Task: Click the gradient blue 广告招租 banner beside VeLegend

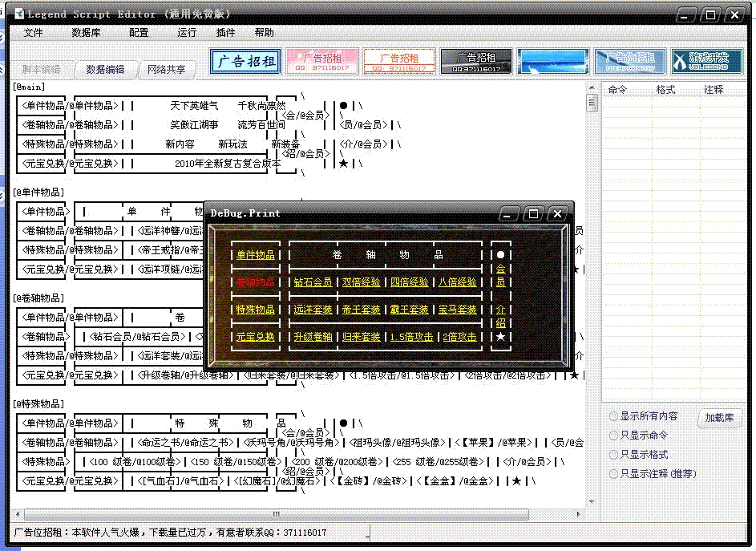Action: (x=632, y=60)
